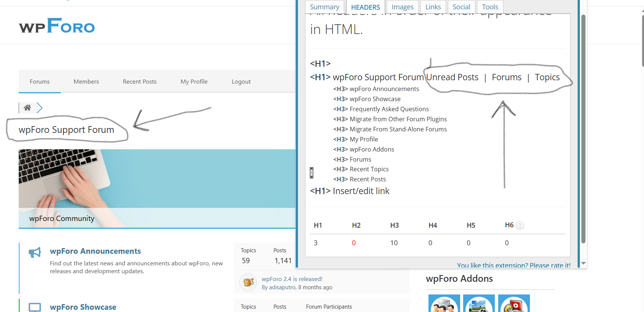
Task: Open the wpForo Showcase forum link
Action: pos(83,307)
